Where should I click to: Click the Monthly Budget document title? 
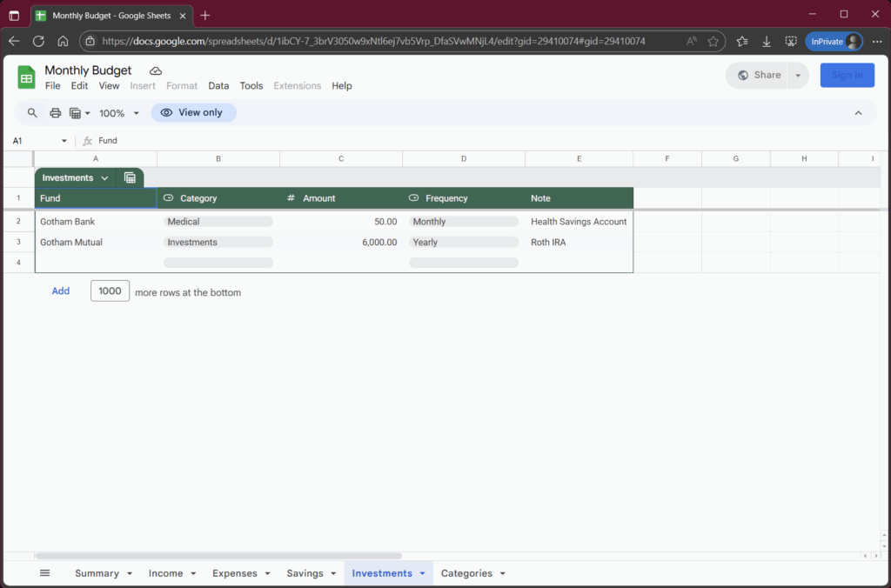(88, 70)
